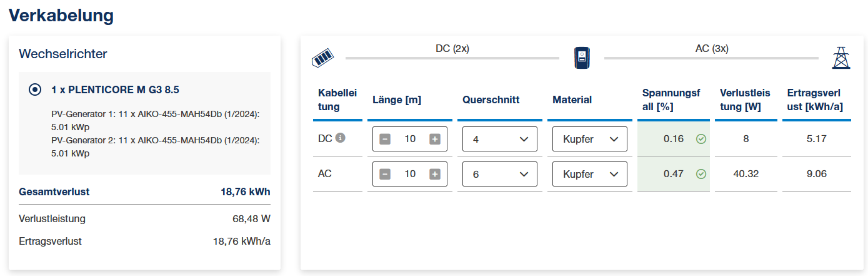This screenshot has width=868, height=276.
Task: Decrease DC cable length with minus button
Action: click(385, 139)
